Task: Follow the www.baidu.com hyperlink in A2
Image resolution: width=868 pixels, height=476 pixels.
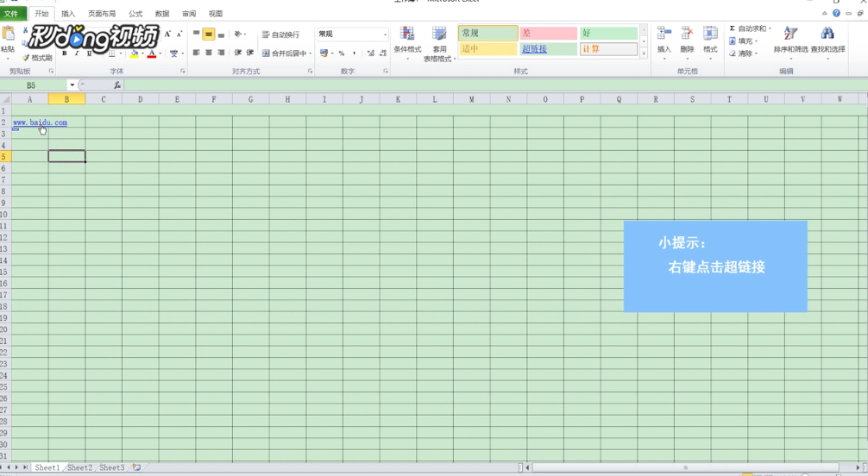Action: [x=40, y=122]
